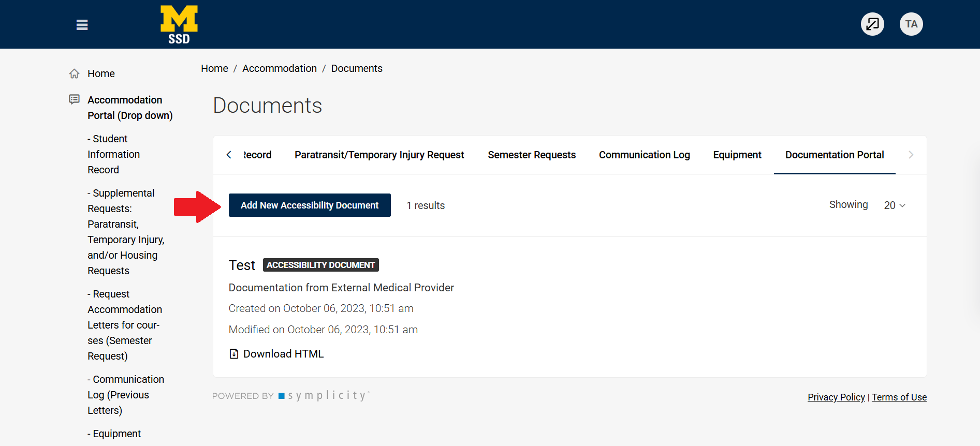The width and height of the screenshot is (980, 446).
Task: Go to Home in the breadcrumb
Action: coord(214,68)
